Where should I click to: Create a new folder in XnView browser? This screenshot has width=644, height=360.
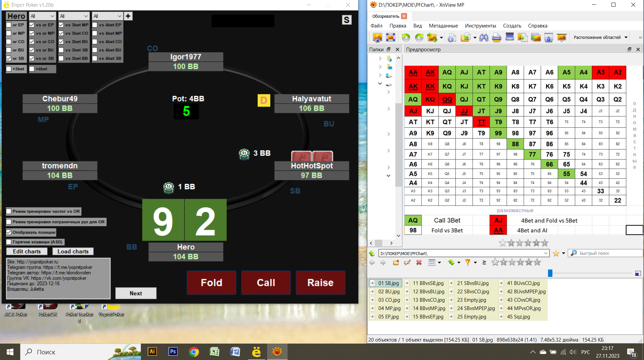(396, 262)
